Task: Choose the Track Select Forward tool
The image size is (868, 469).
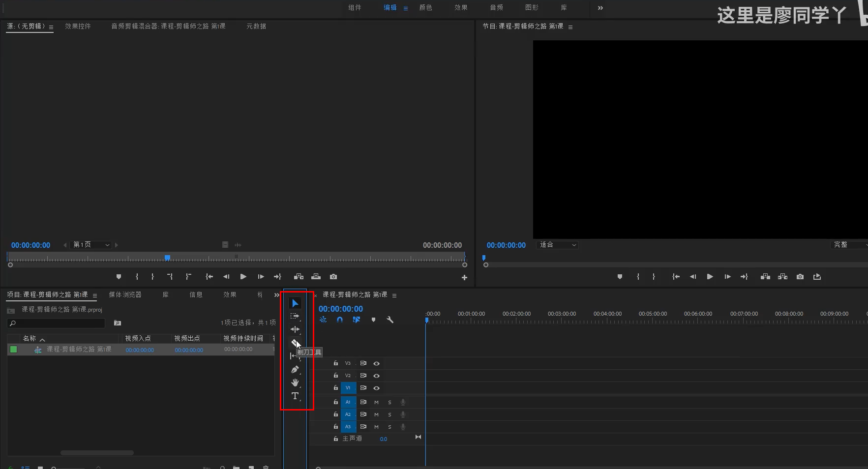Action: [295, 316]
